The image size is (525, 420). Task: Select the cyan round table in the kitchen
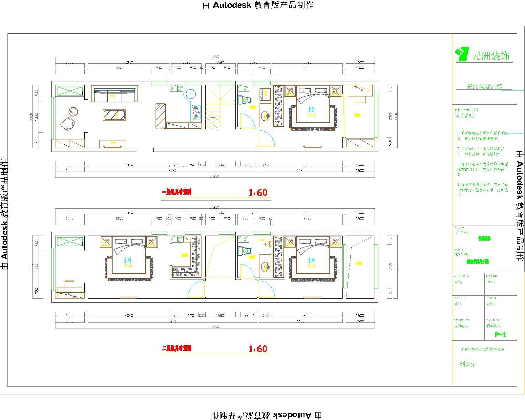tap(191, 94)
